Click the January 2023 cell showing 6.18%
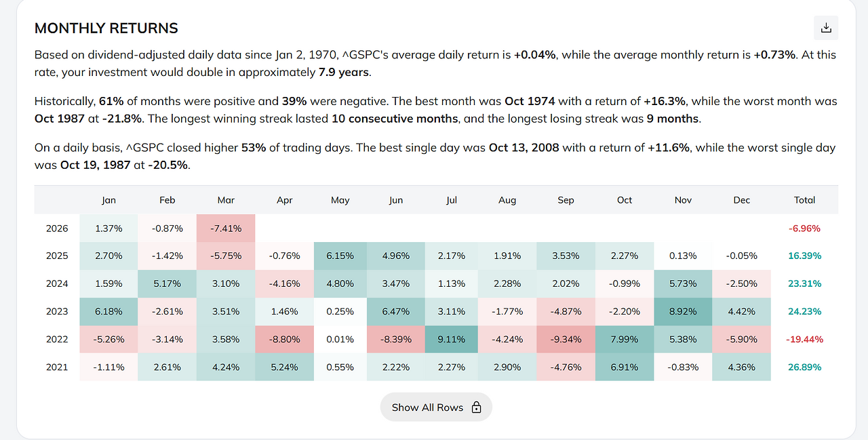Screen dimensions: 868x440 (108, 311)
